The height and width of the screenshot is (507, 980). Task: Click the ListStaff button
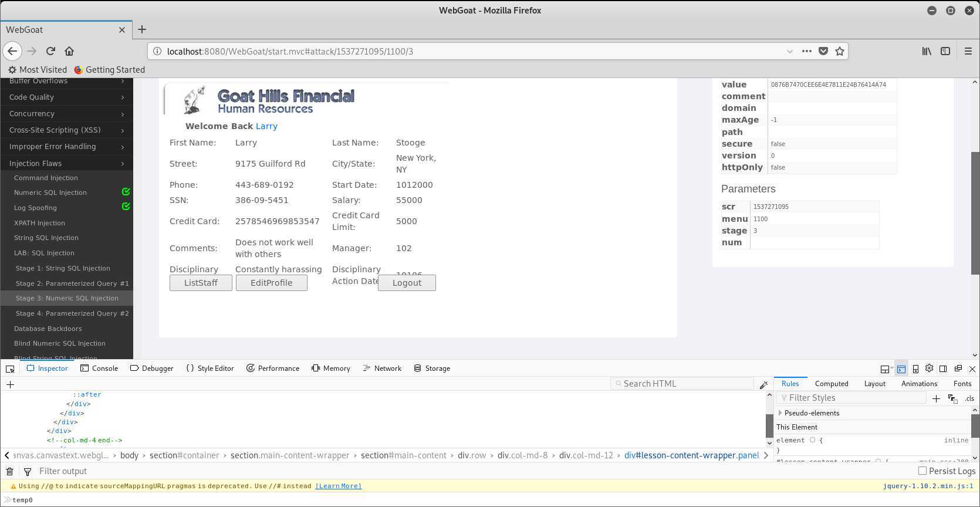coord(201,283)
